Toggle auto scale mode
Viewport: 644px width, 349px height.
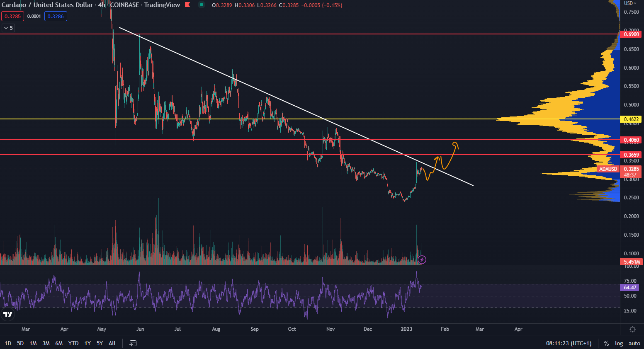(634, 343)
